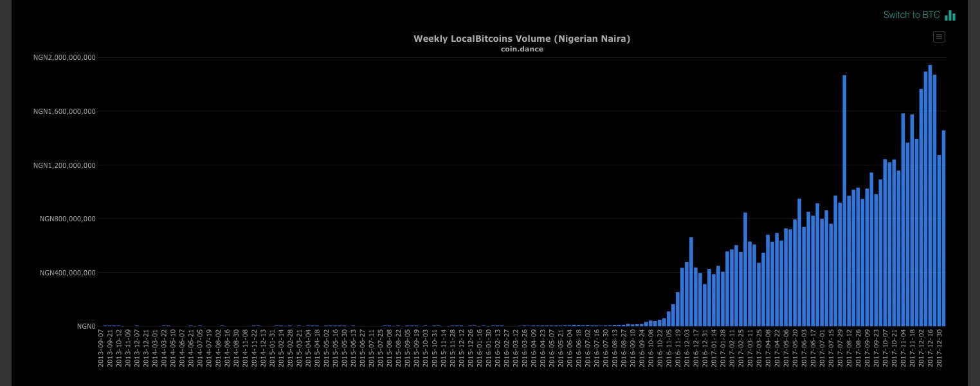
Task: Click the green bar chart icon
Action: (950, 15)
